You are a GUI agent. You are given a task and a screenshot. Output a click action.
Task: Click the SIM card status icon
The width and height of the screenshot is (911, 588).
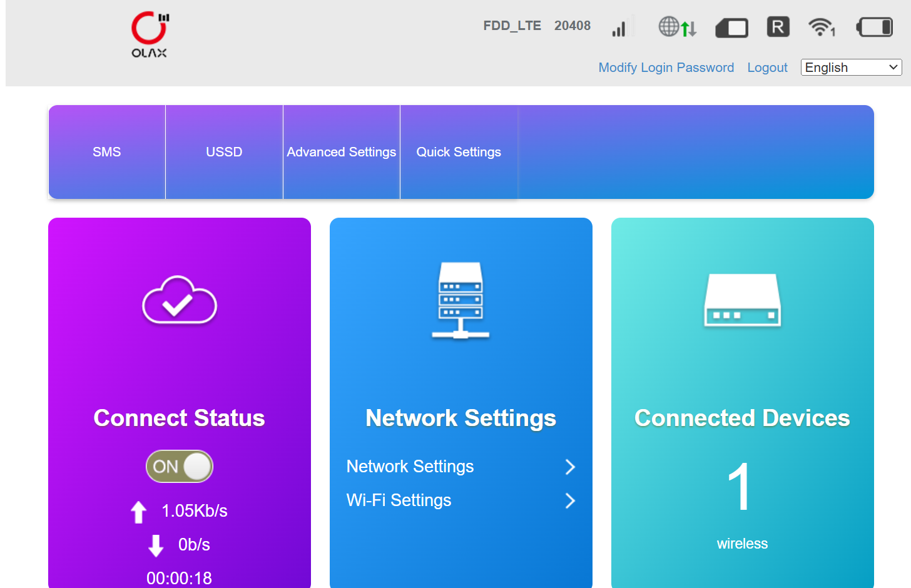731,28
